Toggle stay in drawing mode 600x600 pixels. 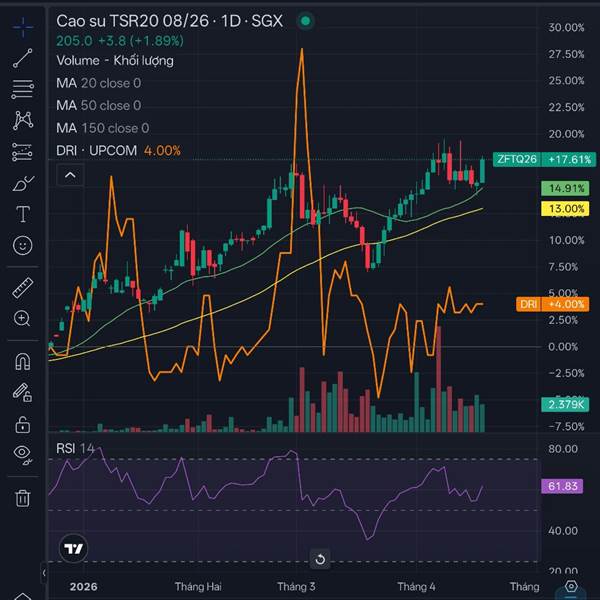coord(23,393)
